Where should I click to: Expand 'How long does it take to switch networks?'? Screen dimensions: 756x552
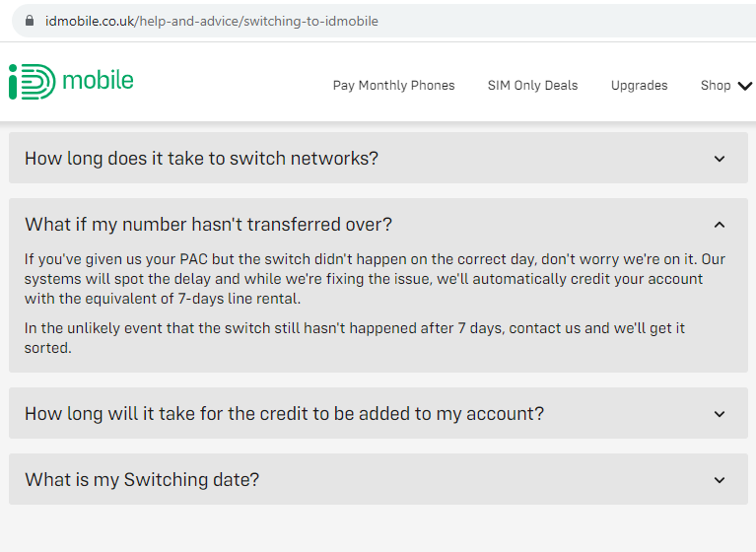coord(378,158)
